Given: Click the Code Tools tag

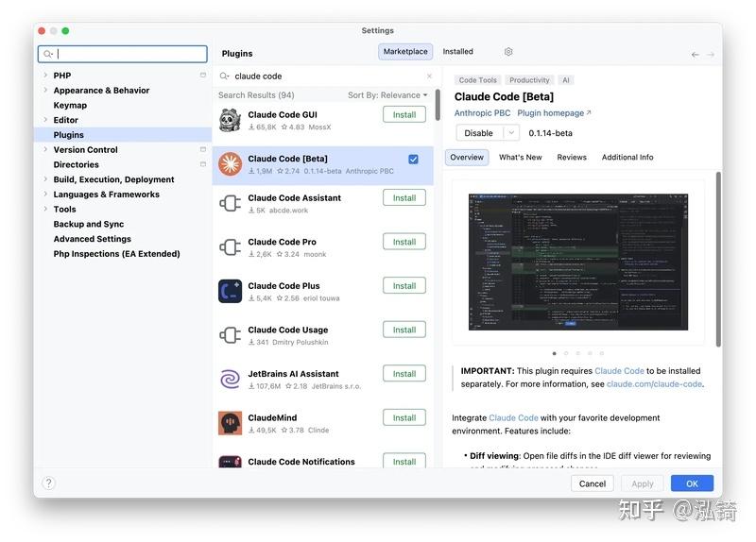Looking at the screenshot, I should click(477, 80).
